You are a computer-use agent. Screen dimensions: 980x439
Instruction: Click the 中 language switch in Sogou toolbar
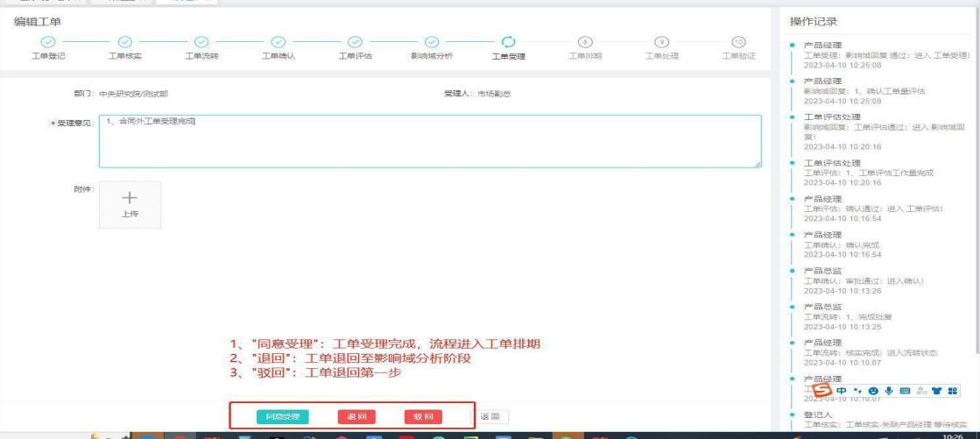(x=841, y=390)
